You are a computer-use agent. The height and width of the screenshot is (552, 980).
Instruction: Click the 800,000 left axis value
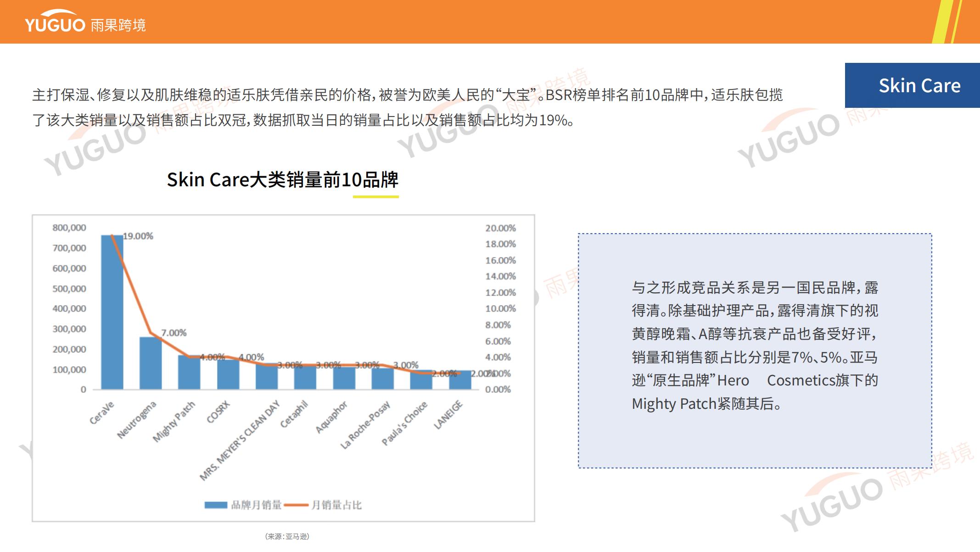(x=69, y=228)
